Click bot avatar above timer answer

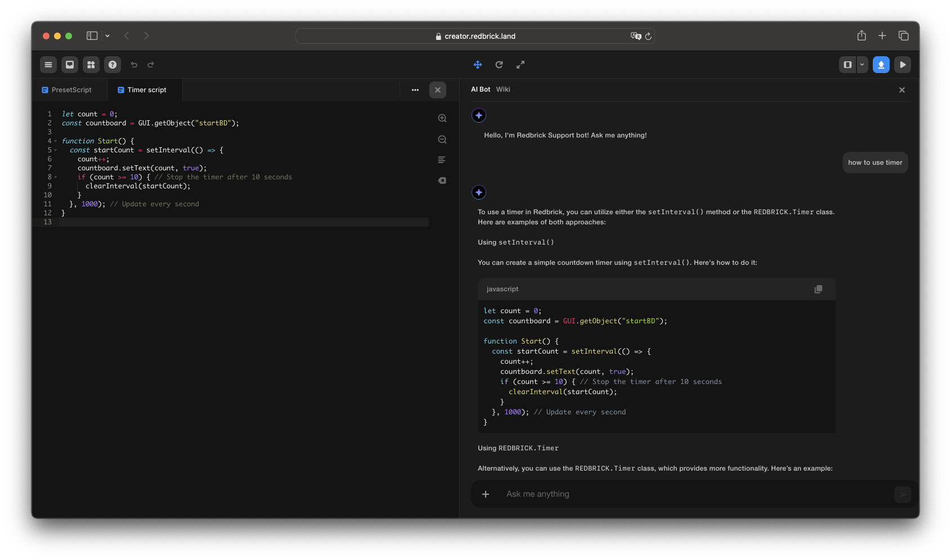(x=479, y=192)
